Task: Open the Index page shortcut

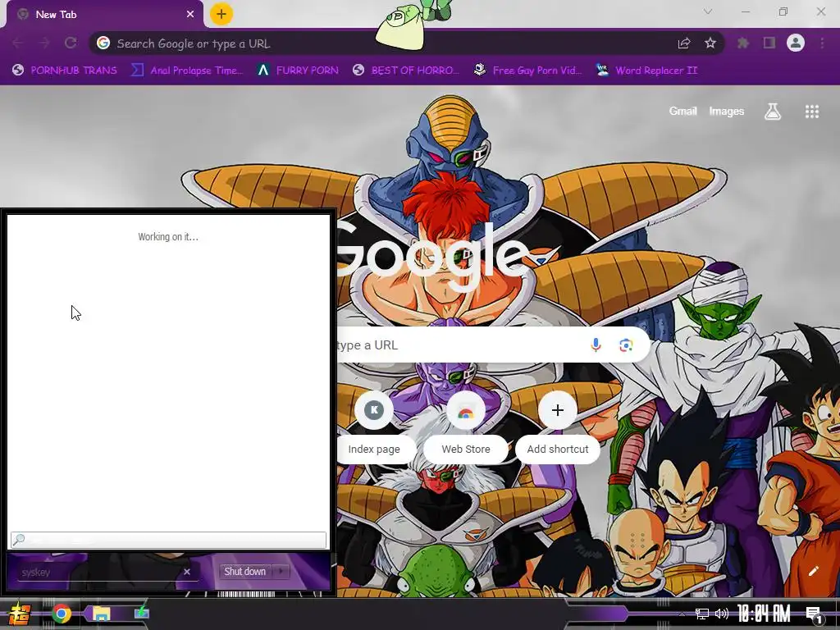Action: click(x=374, y=426)
